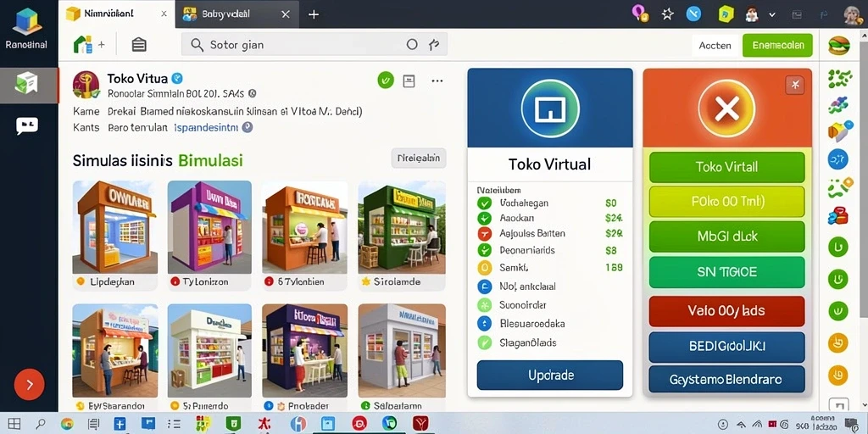Click the taskbar search magnifier
868x434 pixels.
[41, 424]
